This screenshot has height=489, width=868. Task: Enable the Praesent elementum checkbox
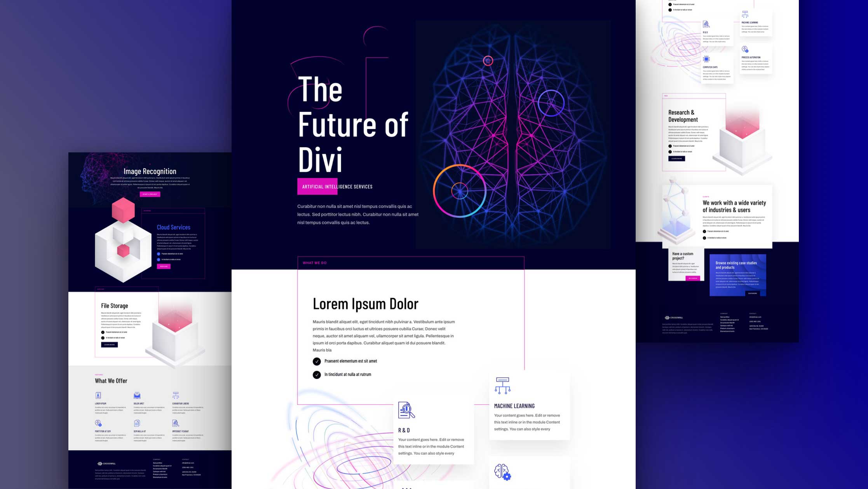point(316,360)
